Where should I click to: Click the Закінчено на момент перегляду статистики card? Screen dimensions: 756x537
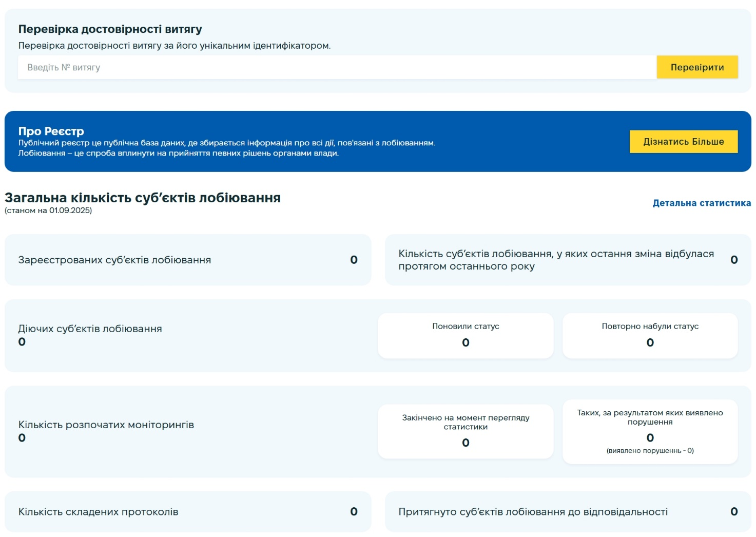[x=466, y=431]
